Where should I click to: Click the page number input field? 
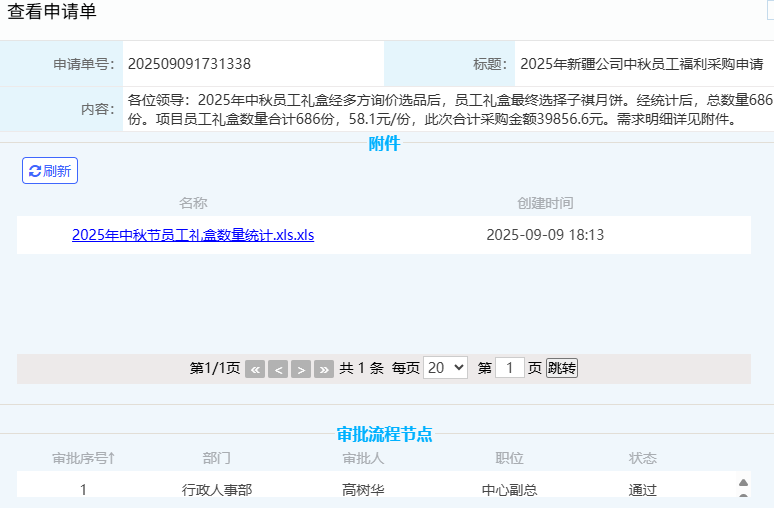click(510, 368)
